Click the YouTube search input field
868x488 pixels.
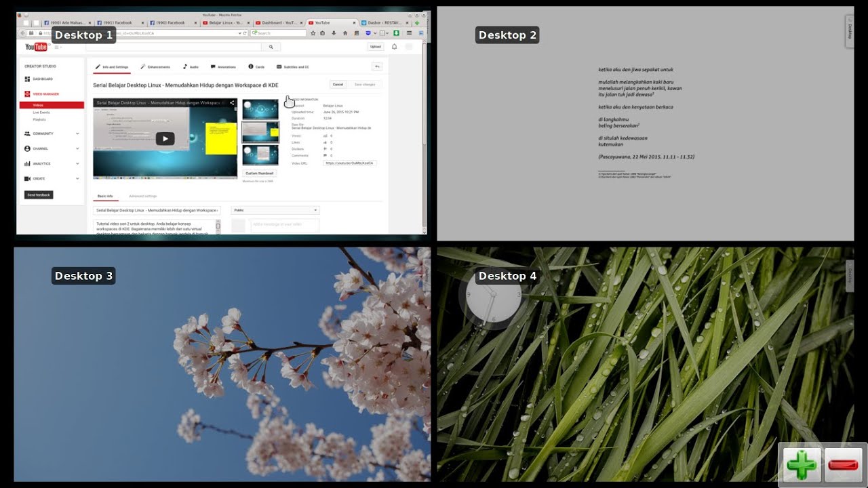tap(174, 47)
